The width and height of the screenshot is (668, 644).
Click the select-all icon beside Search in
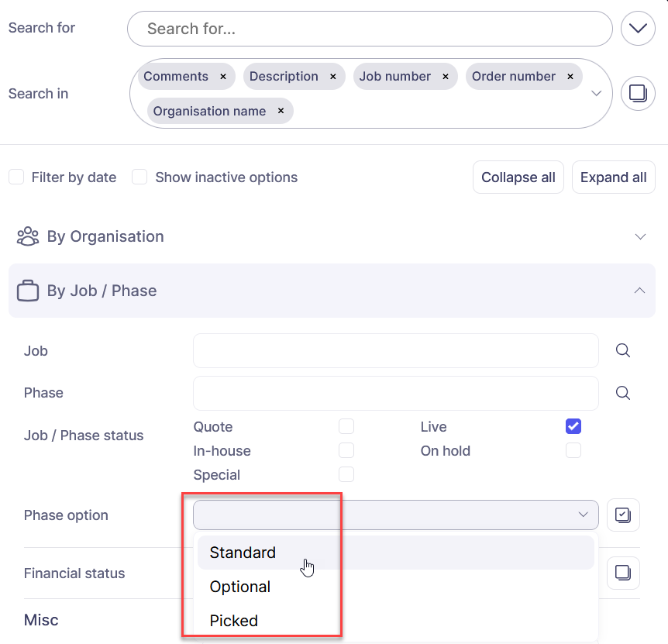point(638,94)
